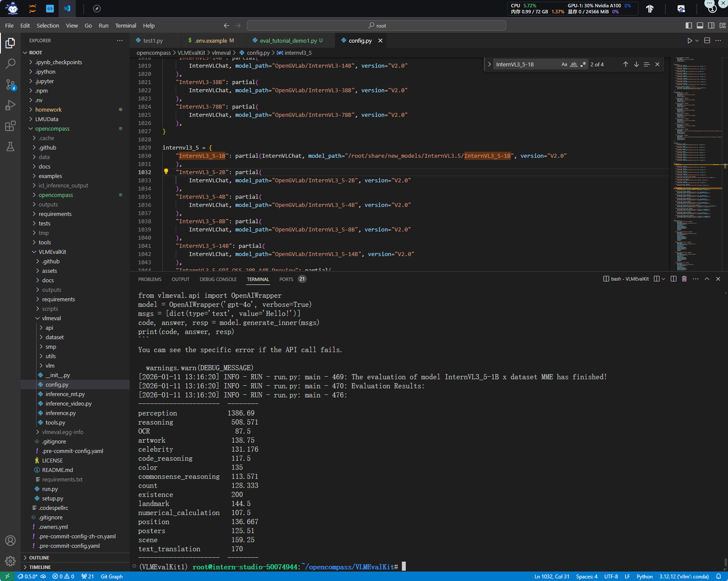Click the light bulb code action

coord(166,172)
